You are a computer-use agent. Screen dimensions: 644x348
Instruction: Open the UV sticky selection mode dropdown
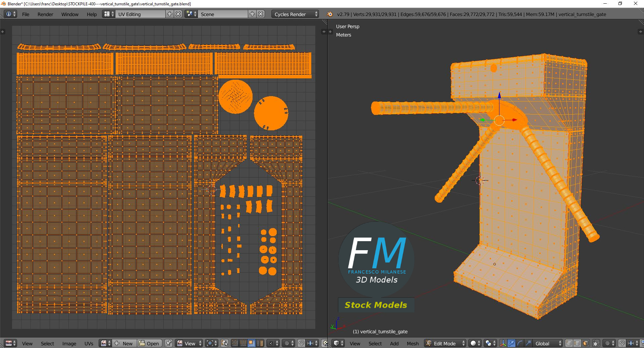[x=273, y=343]
